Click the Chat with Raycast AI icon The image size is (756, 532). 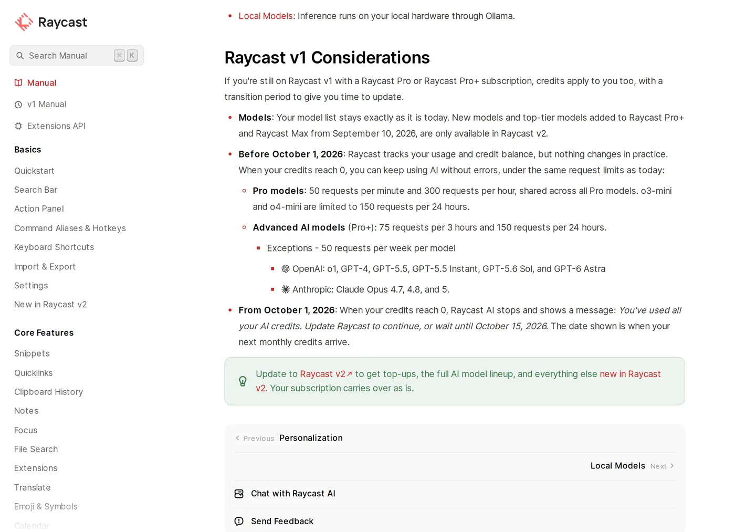(239, 494)
